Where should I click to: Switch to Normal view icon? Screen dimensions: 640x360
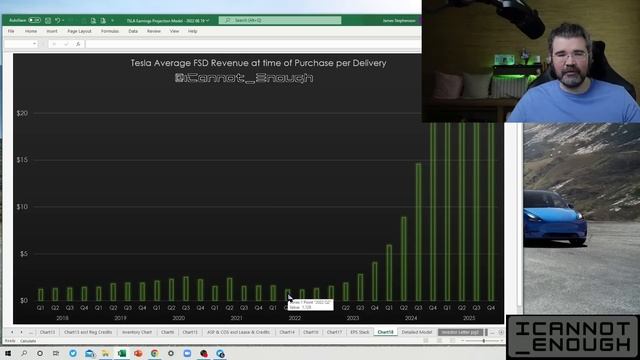(426, 340)
